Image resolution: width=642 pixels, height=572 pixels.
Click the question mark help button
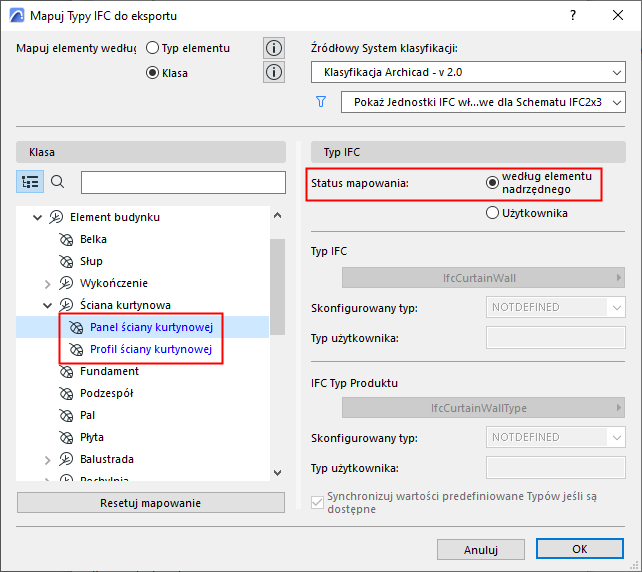(573, 16)
